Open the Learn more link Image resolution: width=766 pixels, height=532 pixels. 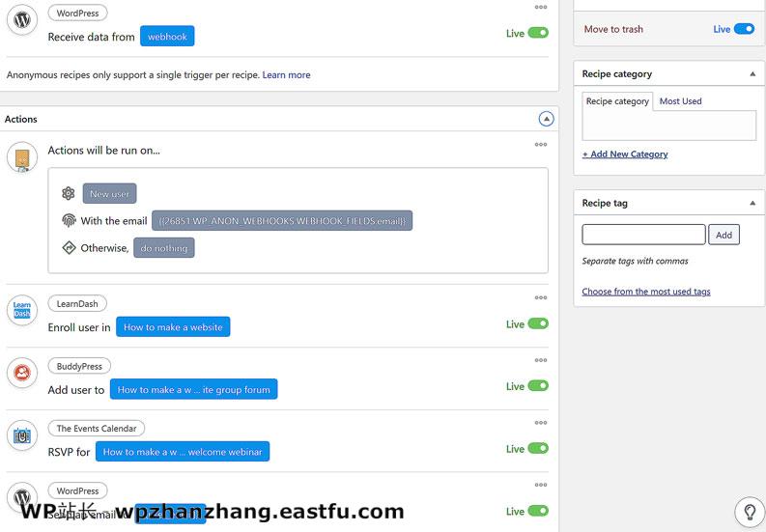(286, 74)
